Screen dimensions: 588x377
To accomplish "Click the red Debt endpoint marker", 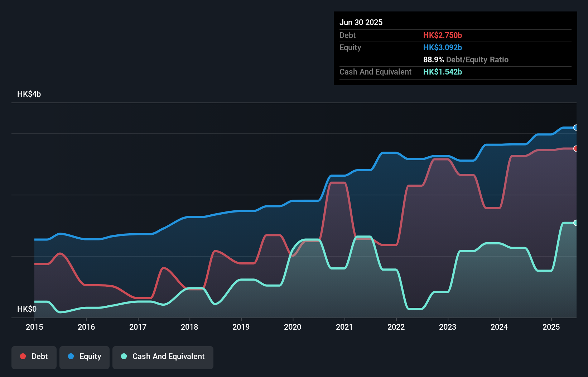I will (576, 148).
